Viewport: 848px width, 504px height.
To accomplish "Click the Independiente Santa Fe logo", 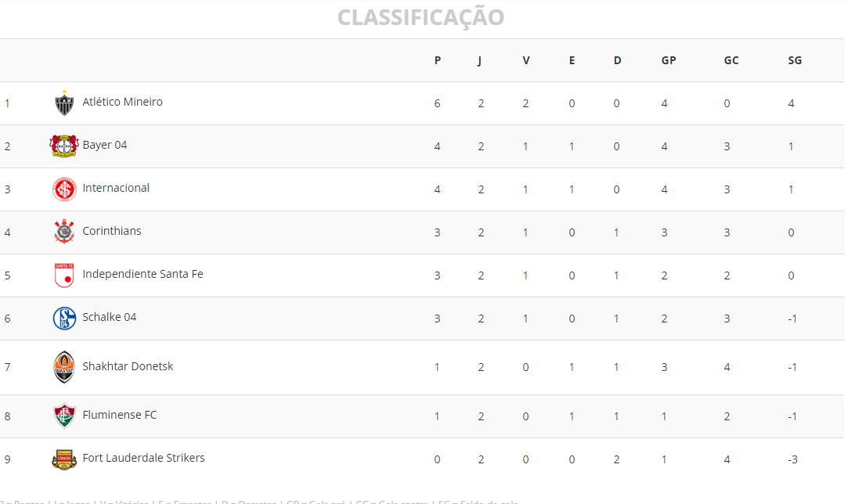I will 64,275.
